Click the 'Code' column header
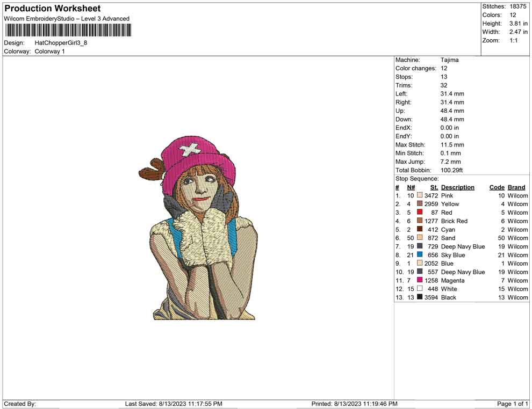The width and height of the screenshot is (532, 409). click(497, 187)
